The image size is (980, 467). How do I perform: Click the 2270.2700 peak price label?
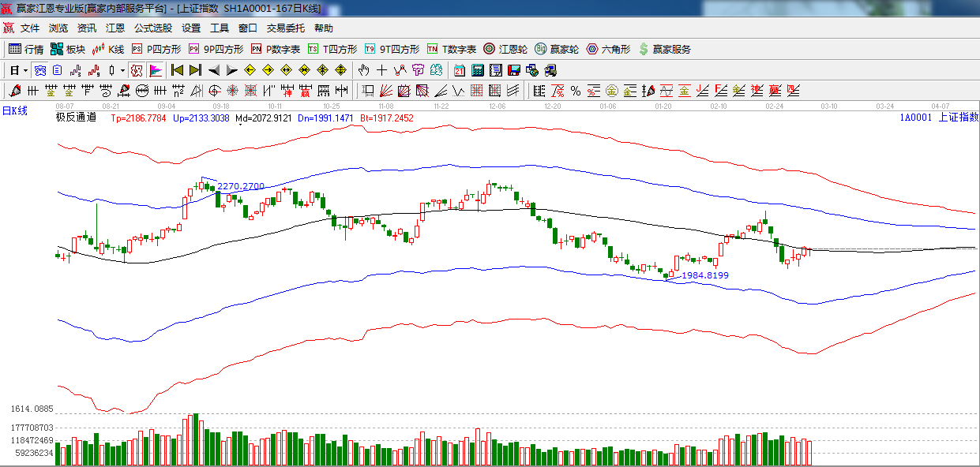pos(241,186)
